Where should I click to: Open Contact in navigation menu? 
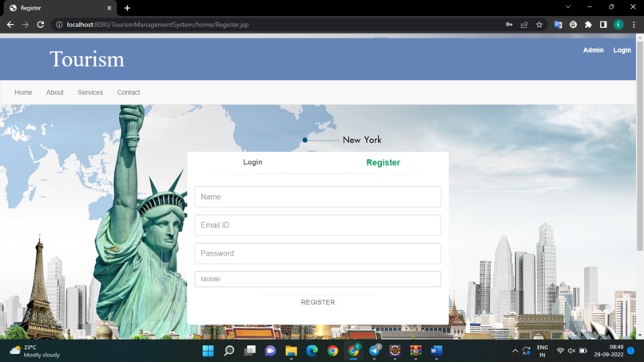click(129, 93)
